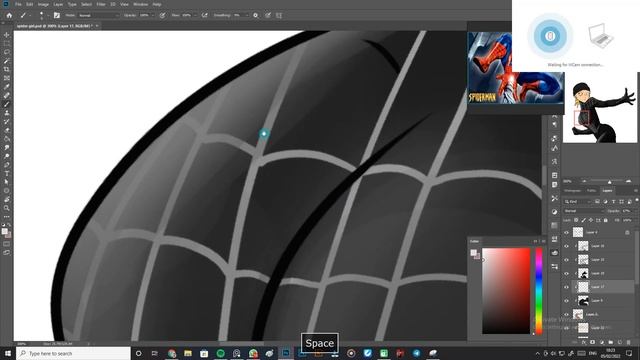
Task: Open the Smoothing dropdown arrow
Action: pos(246,15)
